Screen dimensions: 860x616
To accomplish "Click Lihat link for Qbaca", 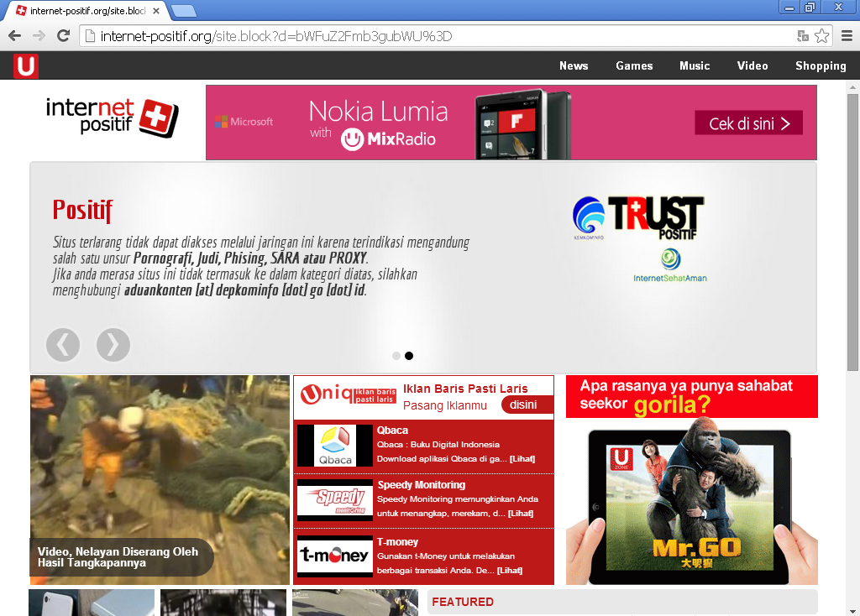I will click(522, 459).
